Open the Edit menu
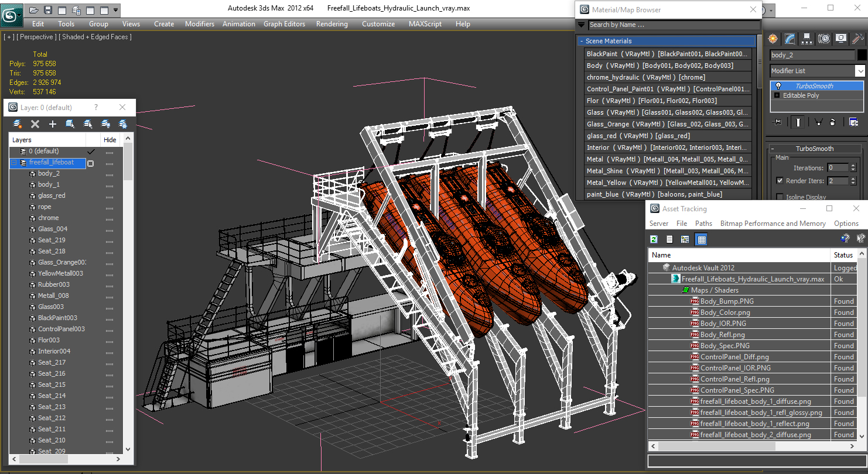This screenshot has height=474, width=868. point(38,24)
